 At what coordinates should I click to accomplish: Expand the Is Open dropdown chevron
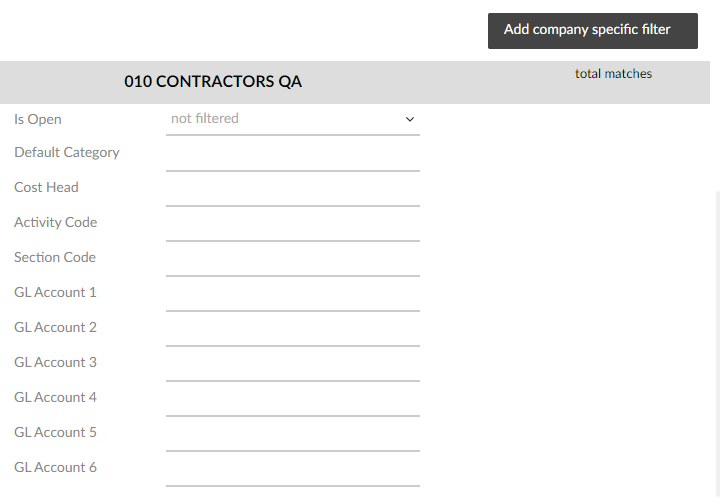point(409,119)
